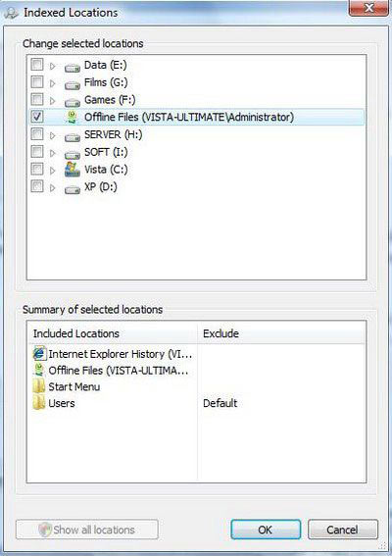Select the Offline Files sync icon in the tree
Viewport: 392px width, 556px height.
[73, 118]
